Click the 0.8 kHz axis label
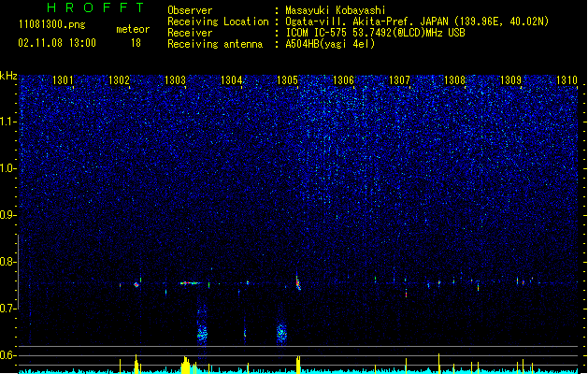The height and width of the screenshot is (374, 588). pyautogui.click(x=8, y=262)
